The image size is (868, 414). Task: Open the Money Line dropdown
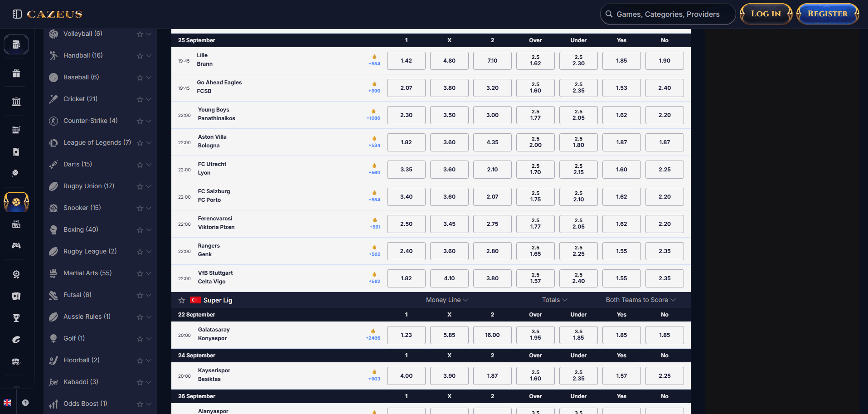coord(447,300)
